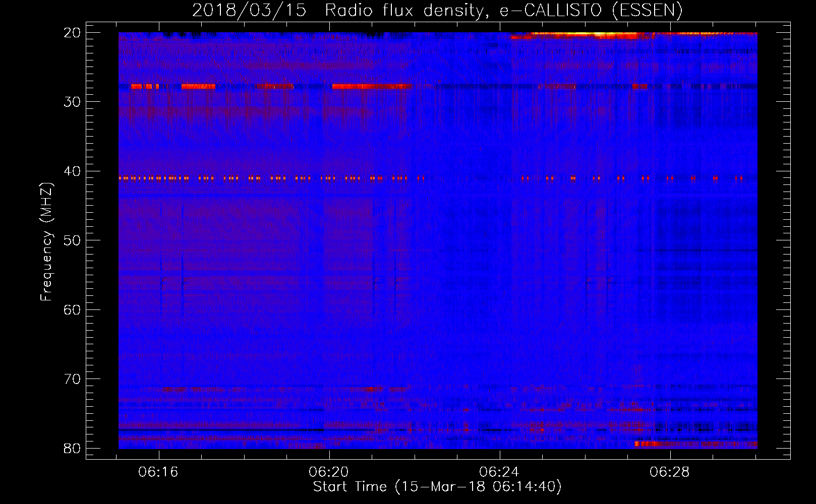
Task: Click the 30 frequency tick label
Action: coord(73,102)
